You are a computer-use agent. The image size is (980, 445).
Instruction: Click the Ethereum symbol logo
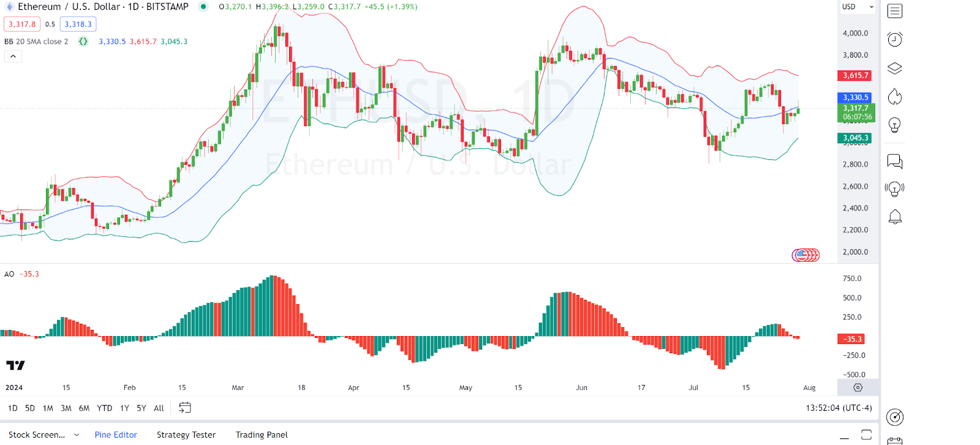tap(9, 7)
